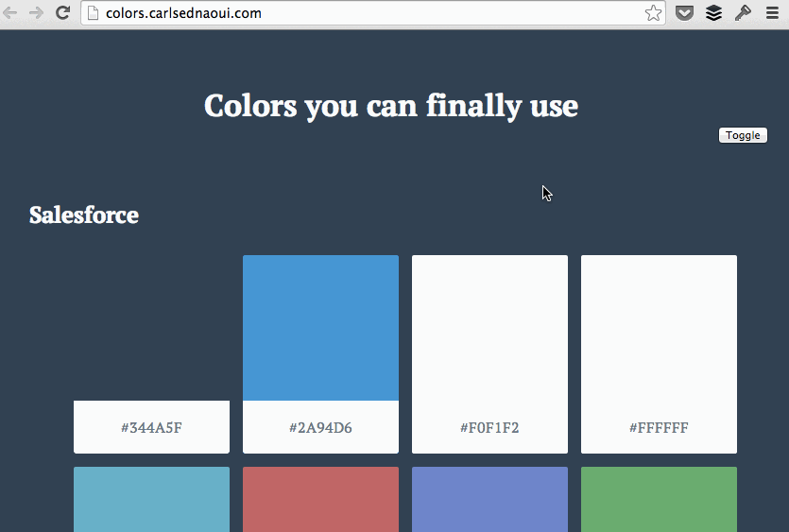
Task: Open the Chrome hamburger menu
Action: coord(772,12)
